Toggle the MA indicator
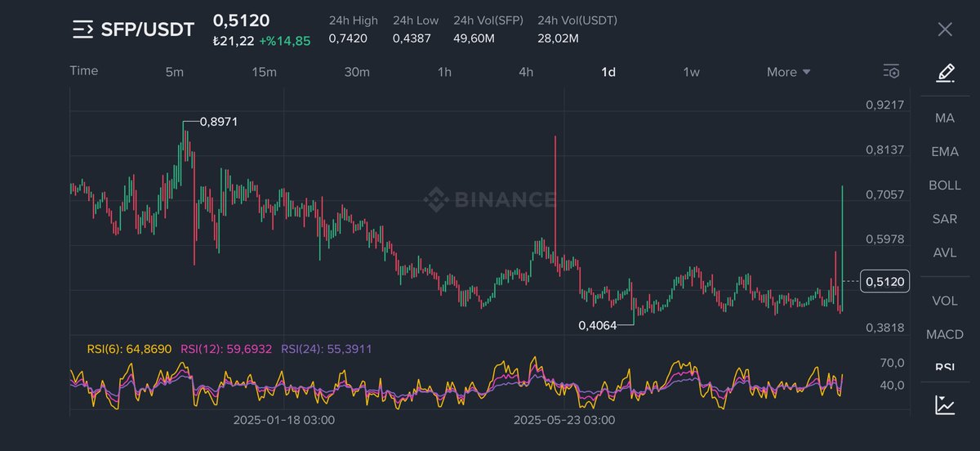This screenshot has height=451, width=980. pyautogui.click(x=945, y=118)
